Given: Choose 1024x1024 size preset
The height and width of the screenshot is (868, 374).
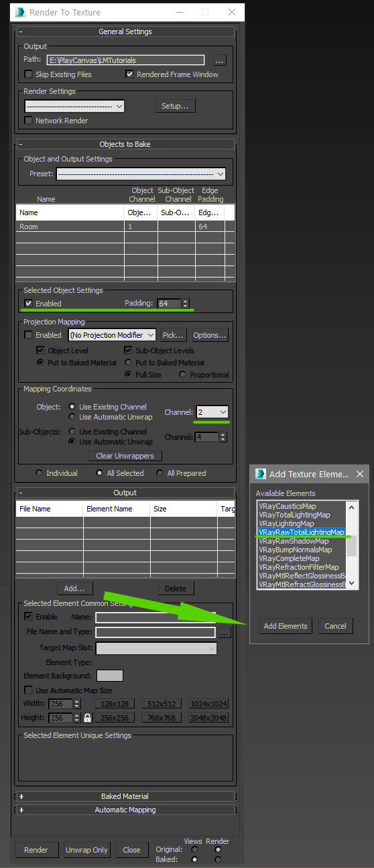Looking at the screenshot, I should [208, 704].
